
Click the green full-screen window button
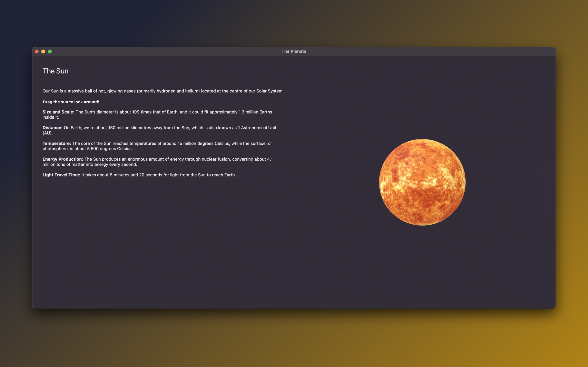[50, 51]
